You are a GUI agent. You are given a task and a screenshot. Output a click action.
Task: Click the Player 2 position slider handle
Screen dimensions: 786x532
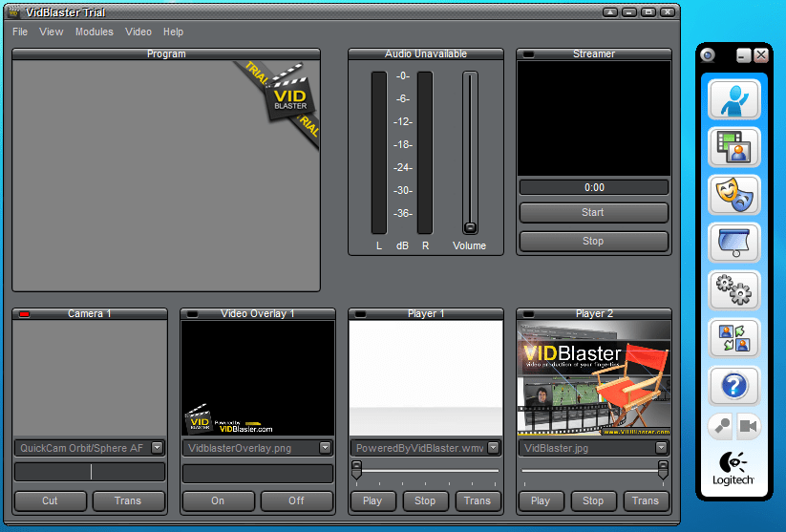[x=663, y=470]
